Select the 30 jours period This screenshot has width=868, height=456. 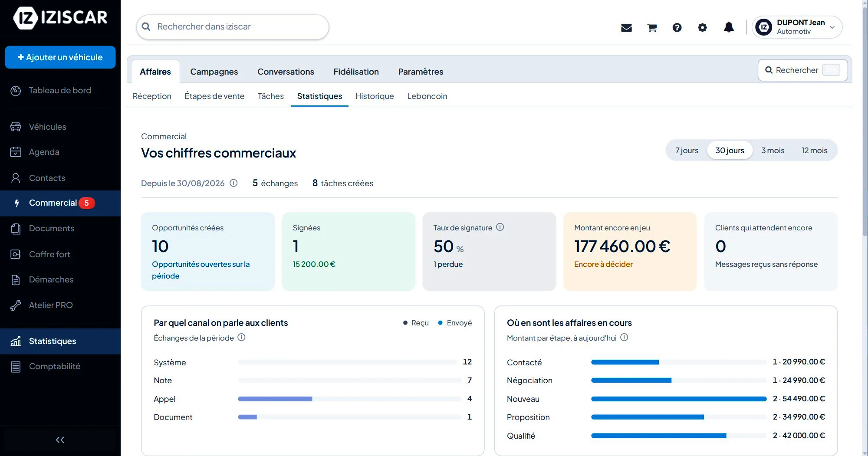730,151
